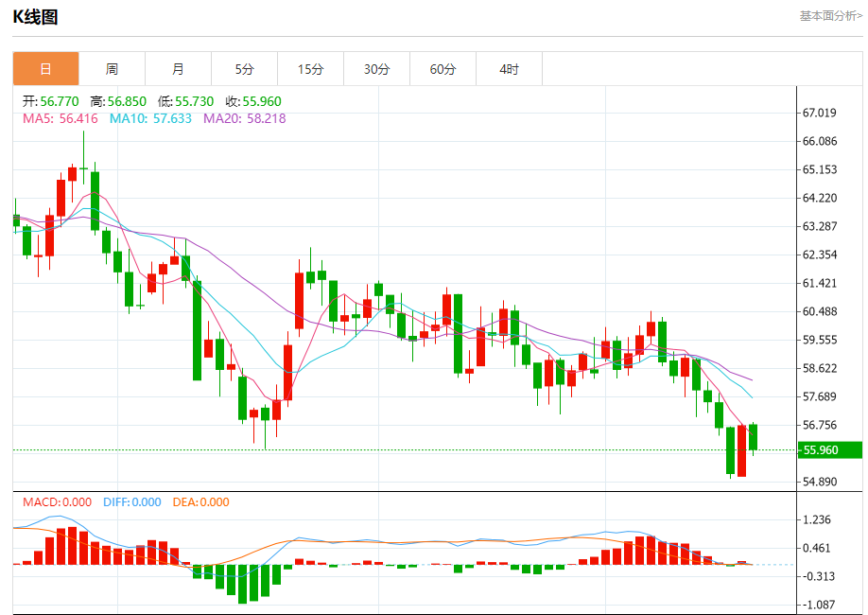The image size is (868, 615).
Task: Click the 收:55.960 closing price readout
Action: coord(252,101)
